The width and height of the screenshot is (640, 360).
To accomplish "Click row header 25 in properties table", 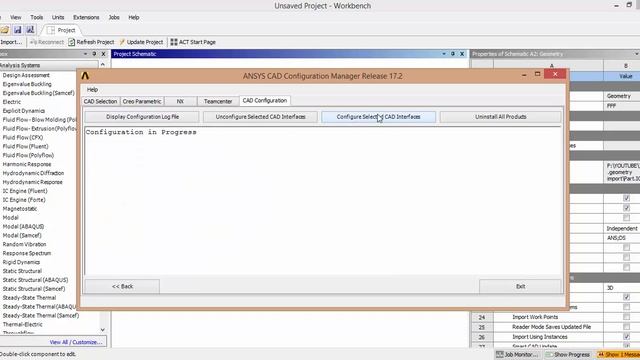I will (482, 327).
